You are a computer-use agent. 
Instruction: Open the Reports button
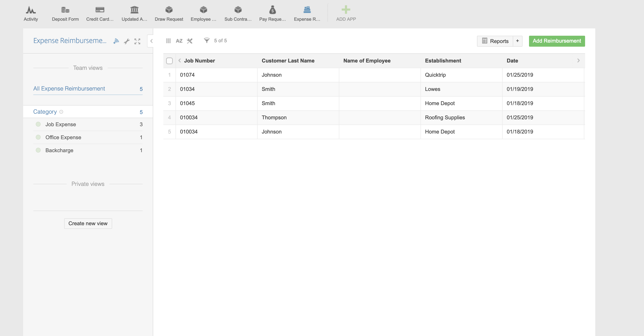tap(495, 41)
